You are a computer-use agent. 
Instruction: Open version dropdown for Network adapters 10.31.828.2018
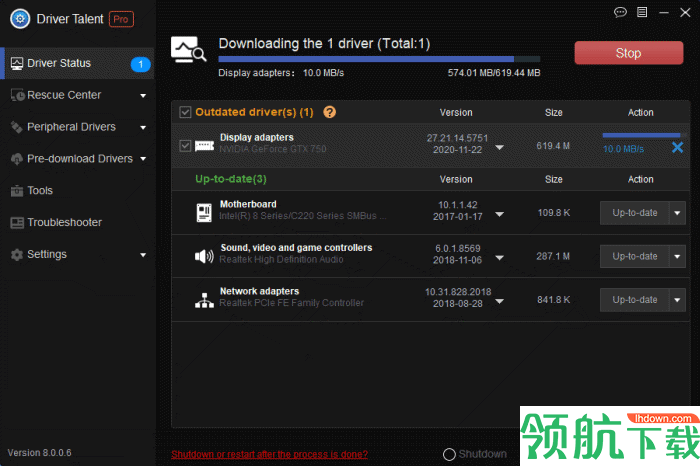point(500,301)
